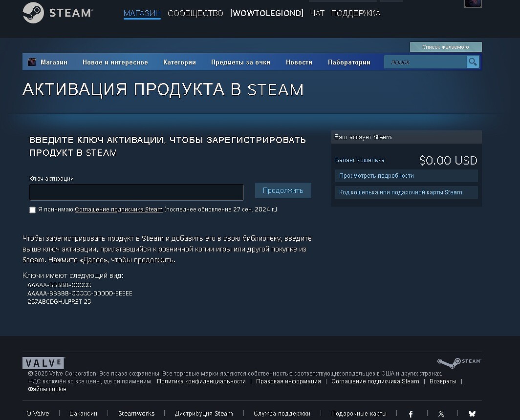Image resolution: width=520 pixels, height=420 pixels.
Task: Open the X social icon in footer
Action: click(x=441, y=414)
